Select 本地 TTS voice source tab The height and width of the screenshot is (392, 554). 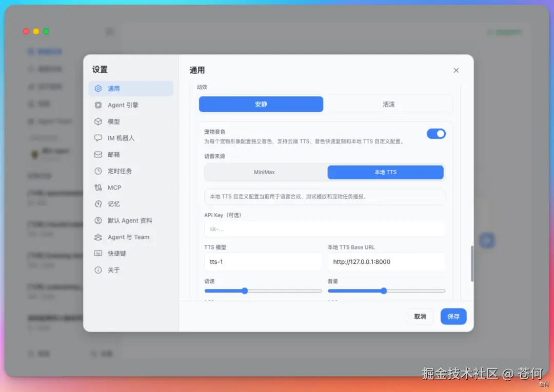pos(385,172)
